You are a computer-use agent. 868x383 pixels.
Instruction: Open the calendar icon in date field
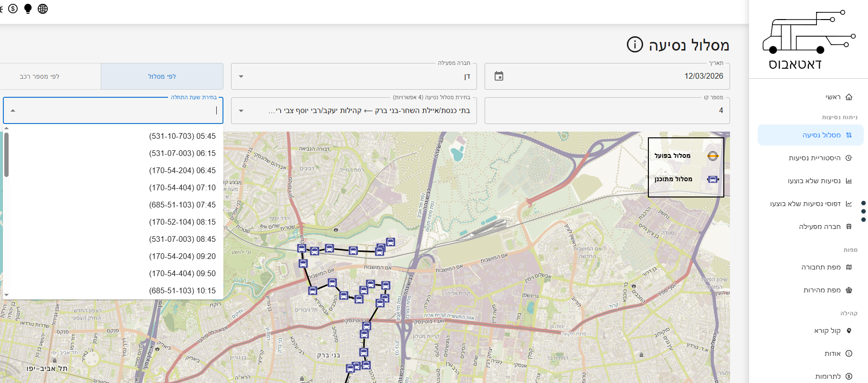coord(499,76)
